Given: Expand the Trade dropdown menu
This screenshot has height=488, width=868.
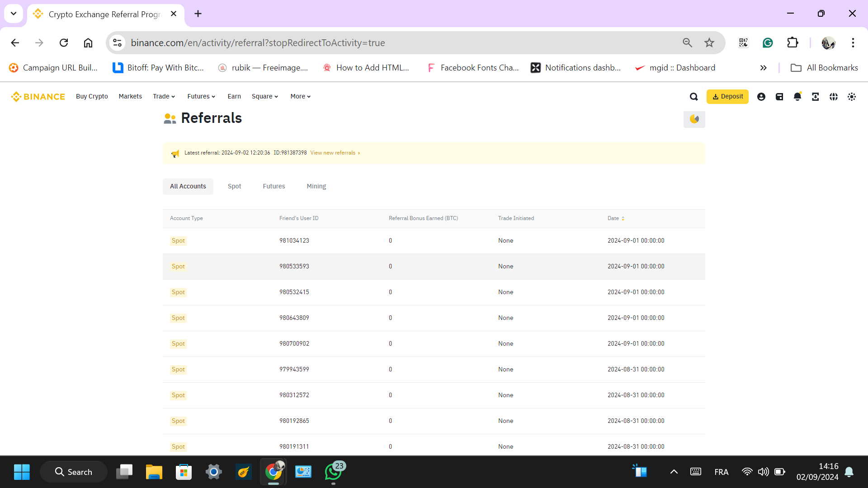Looking at the screenshot, I should 164,97.
